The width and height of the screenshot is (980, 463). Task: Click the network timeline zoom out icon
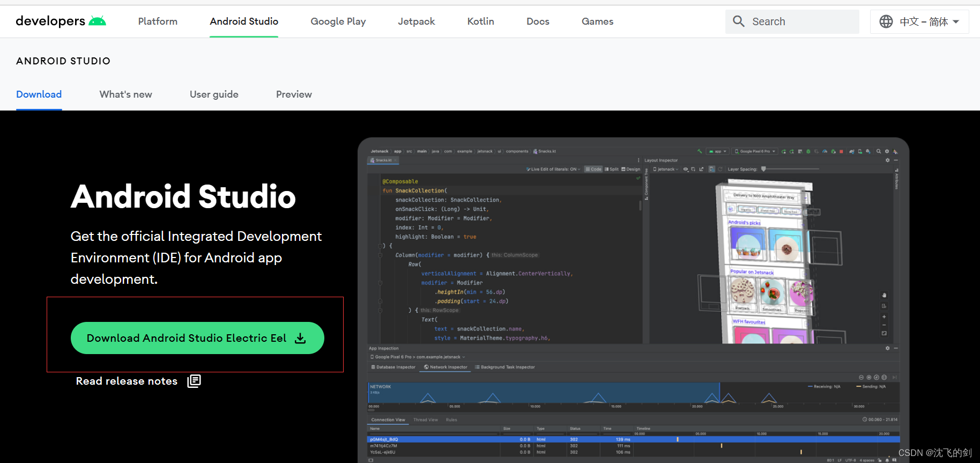861,377
